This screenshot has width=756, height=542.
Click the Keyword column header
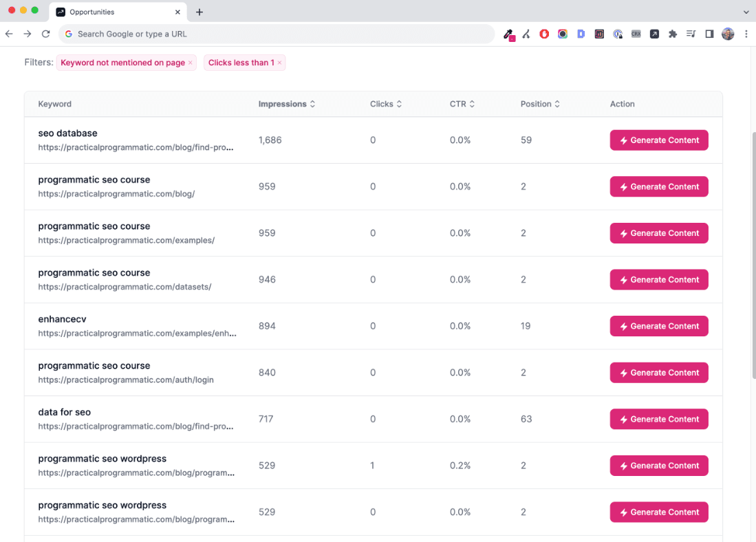point(54,104)
